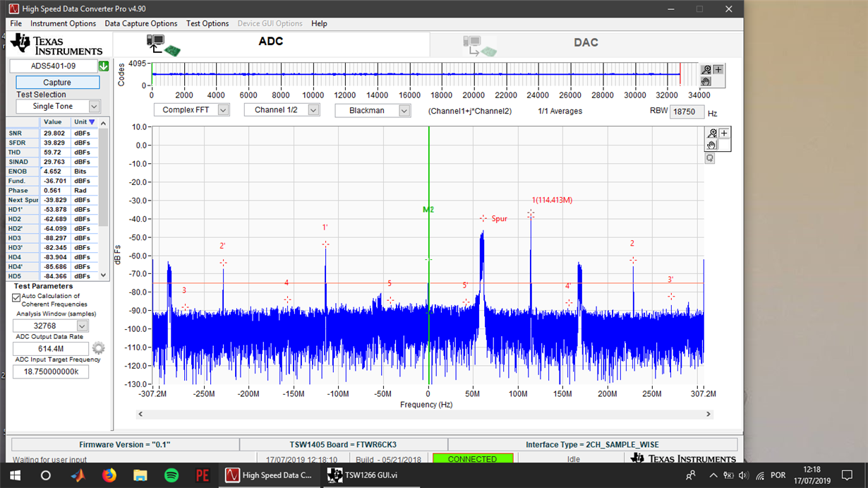Toggle Auto Calculation of Coherent Frequencies checkbox
The image size is (868, 488).
click(x=16, y=297)
